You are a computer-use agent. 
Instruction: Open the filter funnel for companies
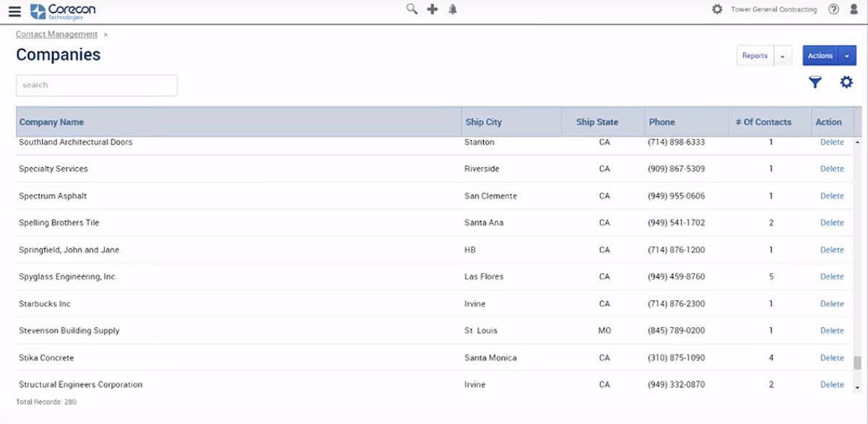[x=815, y=82]
